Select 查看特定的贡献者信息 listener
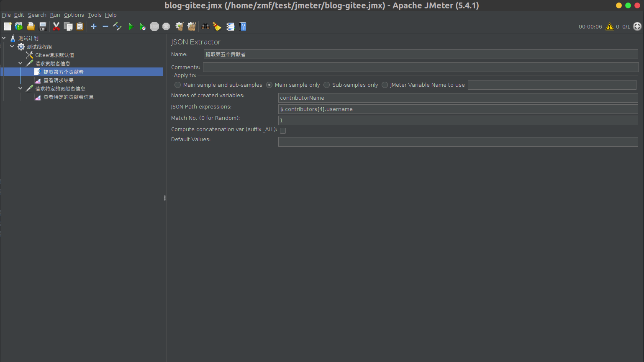644x362 pixels. pyautogui.click(x=69, y=97)
